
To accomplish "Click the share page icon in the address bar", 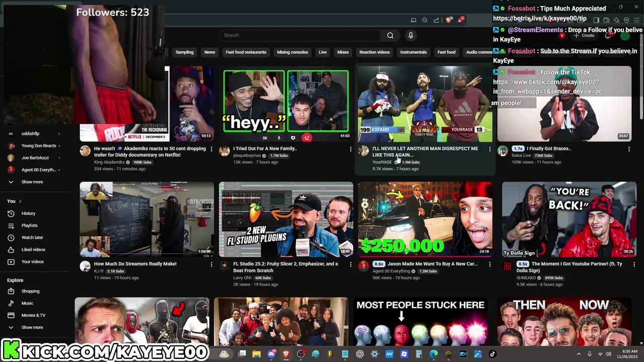I will 436,20.
